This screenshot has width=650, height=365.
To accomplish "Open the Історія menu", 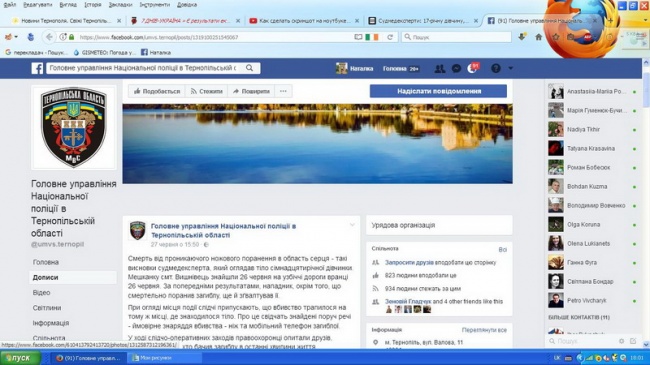I will coord(93,5).
